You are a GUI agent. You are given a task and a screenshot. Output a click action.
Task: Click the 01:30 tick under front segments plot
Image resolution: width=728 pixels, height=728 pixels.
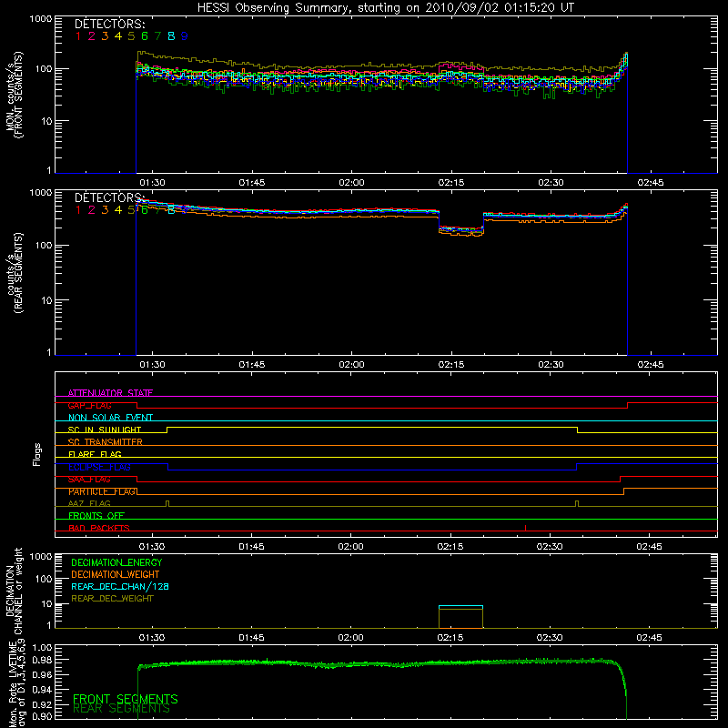(152, 183)
